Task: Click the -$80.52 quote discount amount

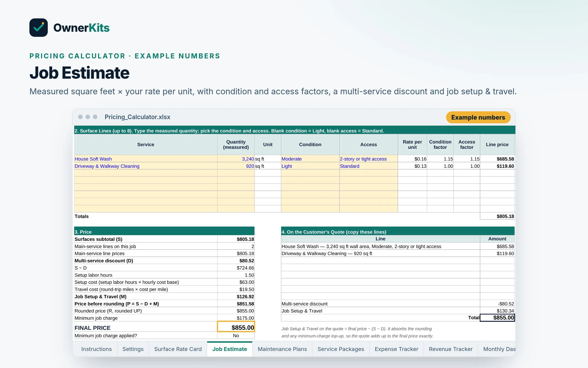Action: 497,304
